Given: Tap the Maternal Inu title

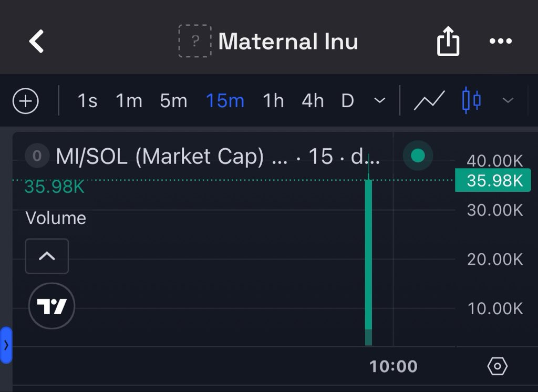Looking at the screenshot, I should coord(288,42).
